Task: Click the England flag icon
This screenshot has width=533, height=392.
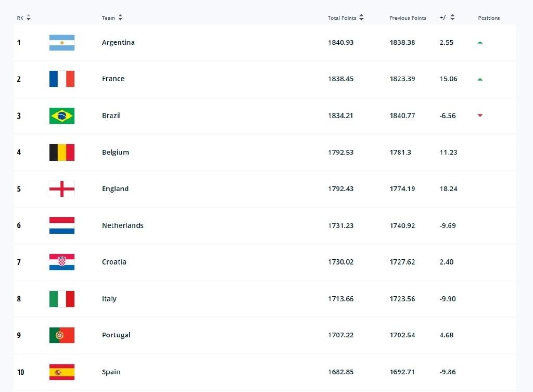Action: [62, 189]
